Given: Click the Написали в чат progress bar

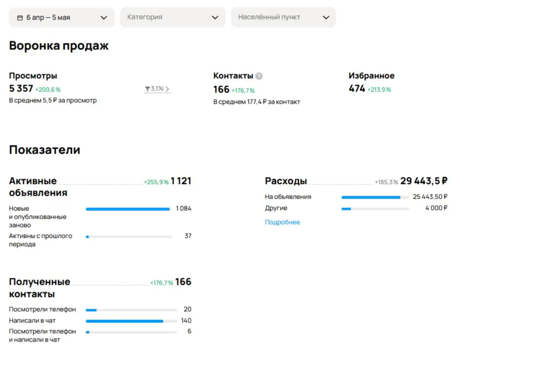Looking at the screenshot, I should [x=131, y=321].
